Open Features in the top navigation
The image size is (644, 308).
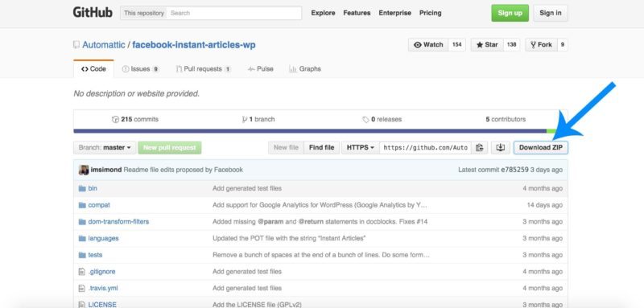tap(357, 13)
